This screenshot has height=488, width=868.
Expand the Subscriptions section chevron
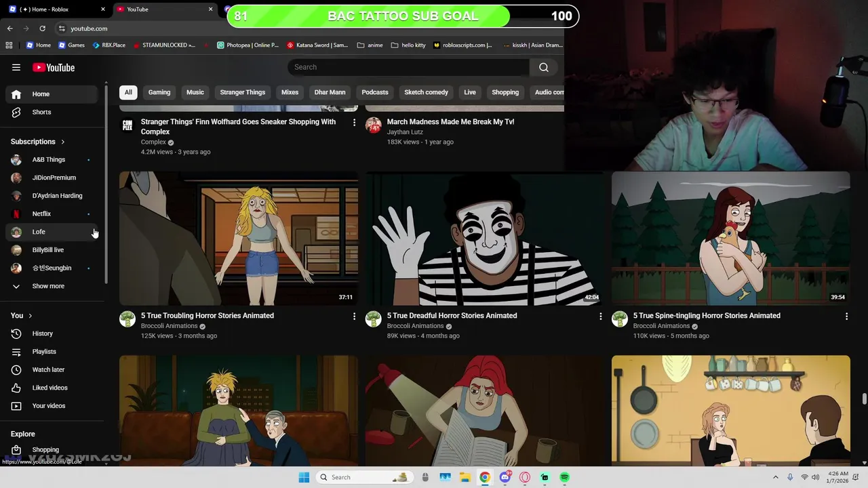pyautogui.click(x=63, y=142)
